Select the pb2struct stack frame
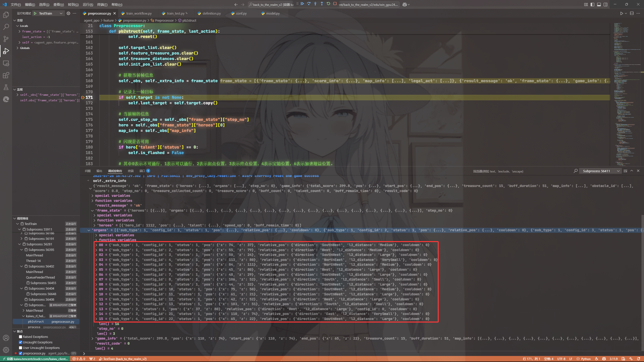The width and height of the screenshot is (644, 362). [46, 322]
